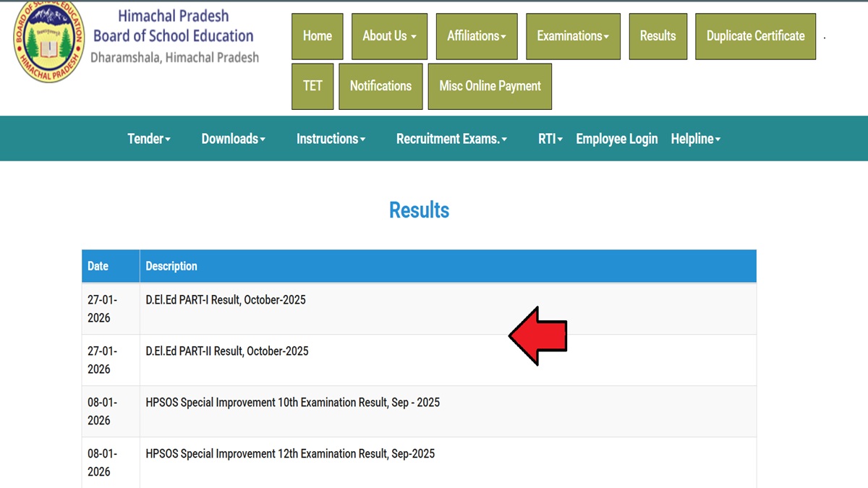Expand the Recruitment Exams menu
This screenshot has height=488, width=868.
[x=451, y=139]
